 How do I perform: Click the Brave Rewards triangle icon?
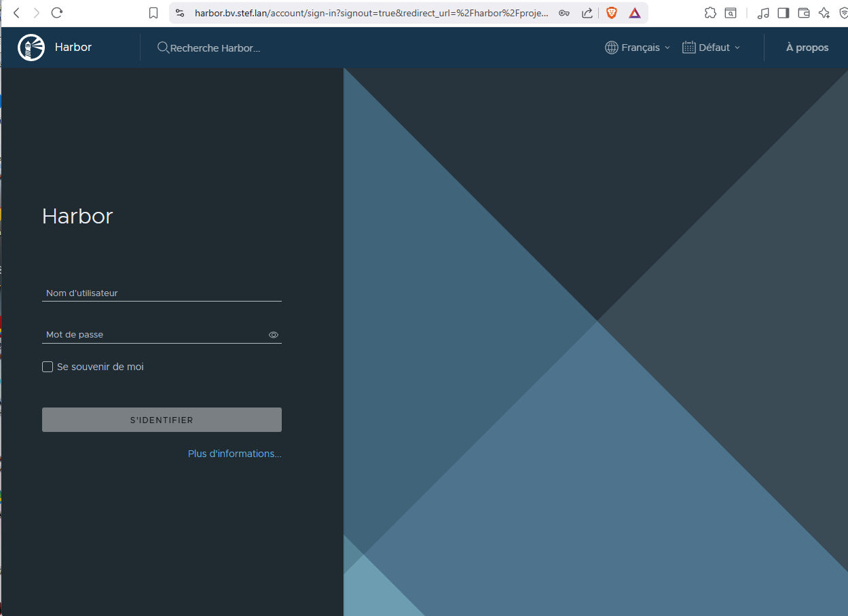tap(634, 13)
